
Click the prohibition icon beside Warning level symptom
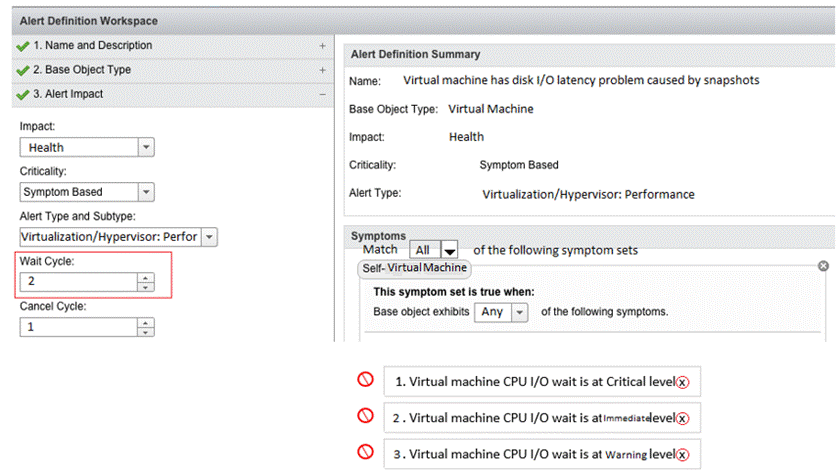click(x=366, y=452)
